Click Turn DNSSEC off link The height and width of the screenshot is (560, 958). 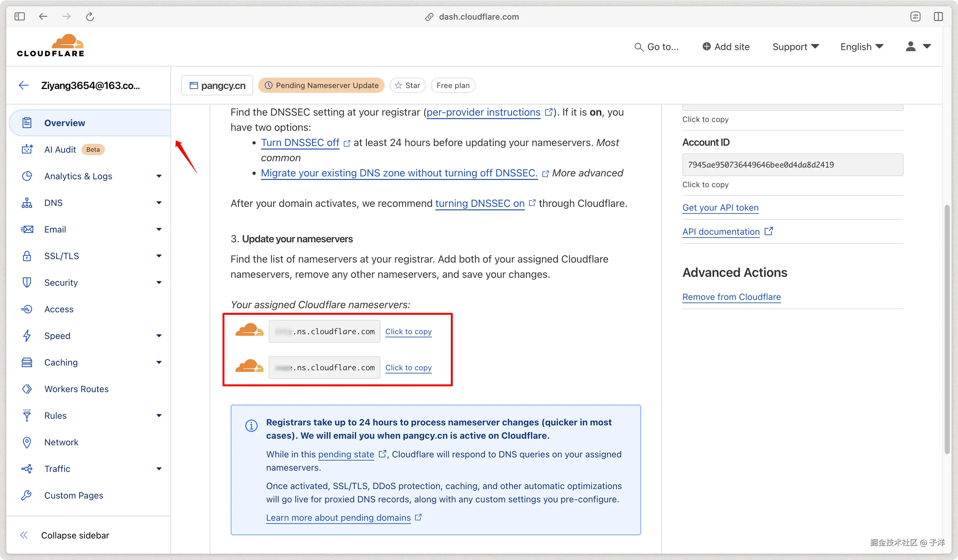click(300, 143)
